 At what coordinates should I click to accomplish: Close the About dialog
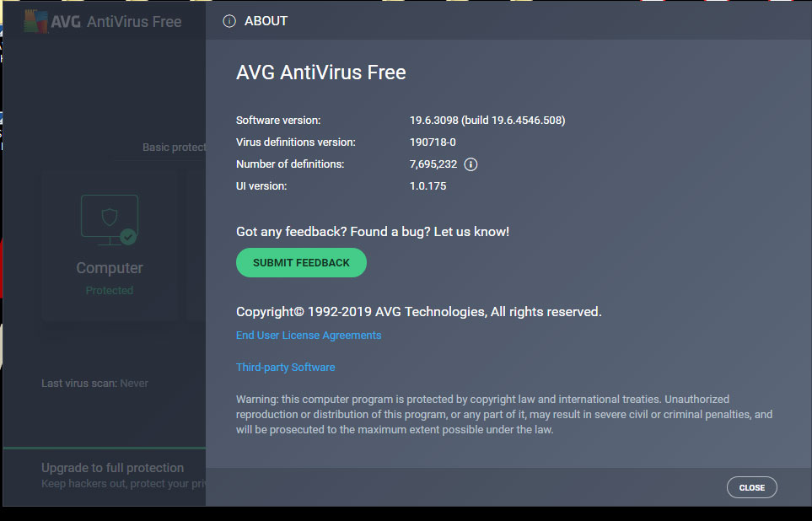[752, 487]
